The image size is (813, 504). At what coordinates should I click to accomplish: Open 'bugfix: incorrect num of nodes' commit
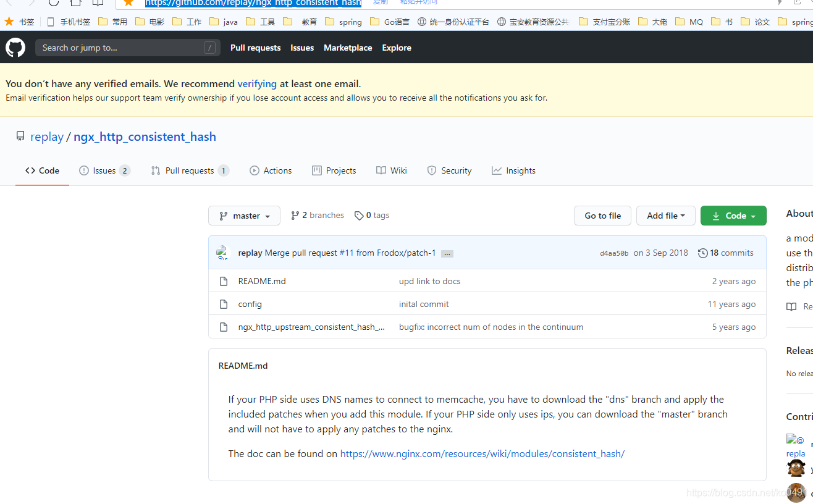[x=491, y=327]
